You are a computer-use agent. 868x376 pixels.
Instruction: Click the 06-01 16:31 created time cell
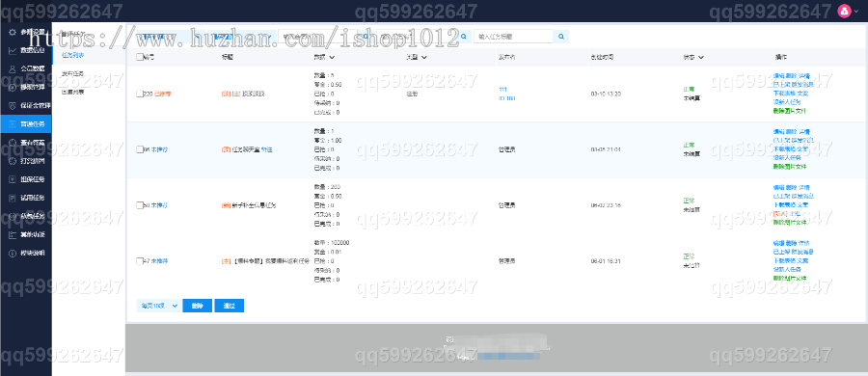tap(606, 261)
